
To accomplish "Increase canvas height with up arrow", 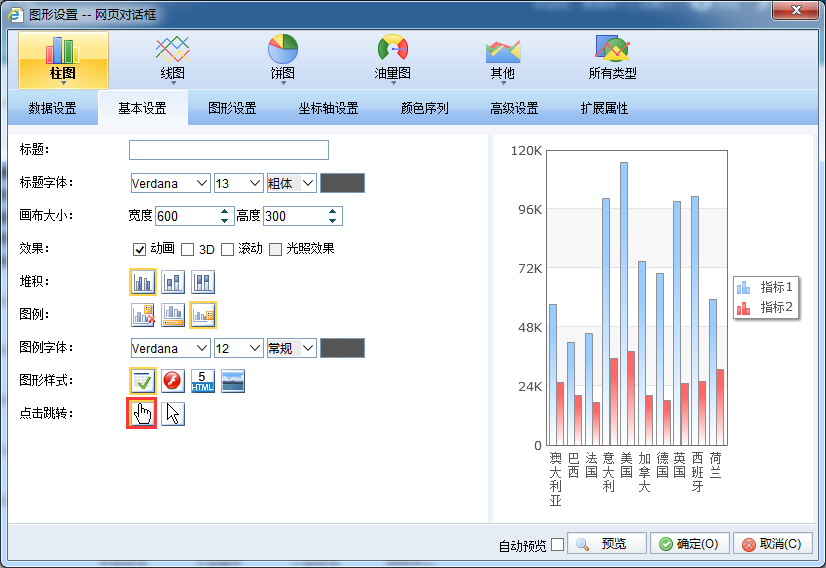I will coord(332,211).
